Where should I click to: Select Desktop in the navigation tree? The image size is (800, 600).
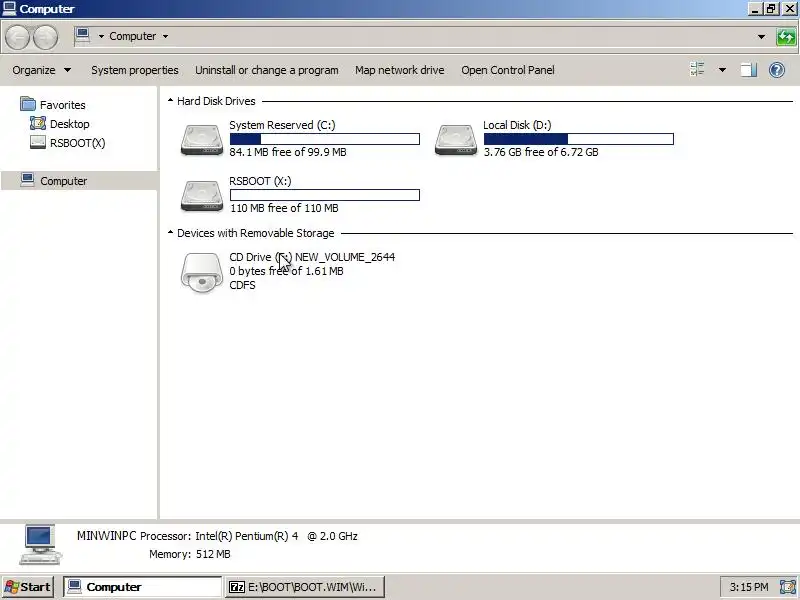pyautogui.click(x=69, y=124)
